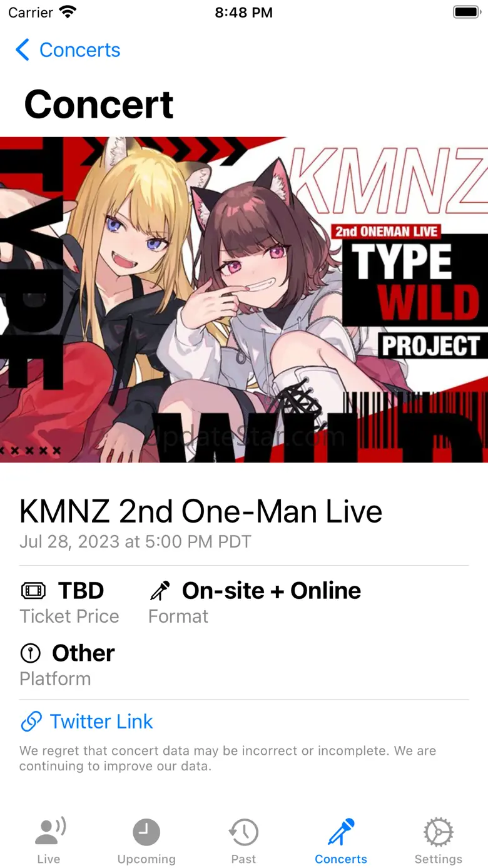488x868 pixels.
Task: Switch to the Live tab
Action: coord(49,841)
